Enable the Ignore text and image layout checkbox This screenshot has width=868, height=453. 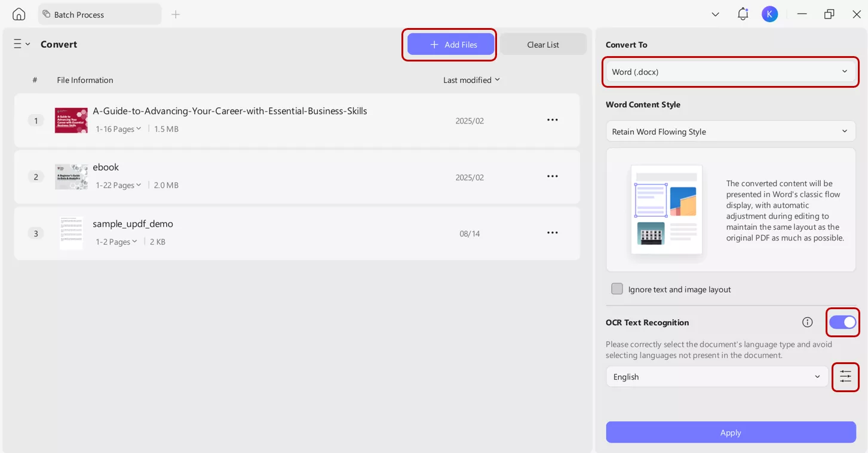coord(617,288)
